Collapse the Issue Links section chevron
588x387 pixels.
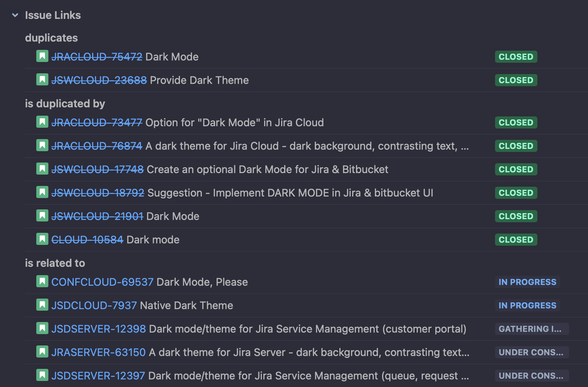15,15
